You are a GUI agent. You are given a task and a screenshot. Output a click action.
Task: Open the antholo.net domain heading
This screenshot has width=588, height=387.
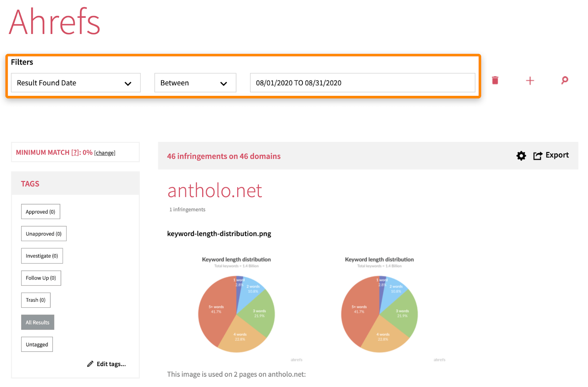215,191
